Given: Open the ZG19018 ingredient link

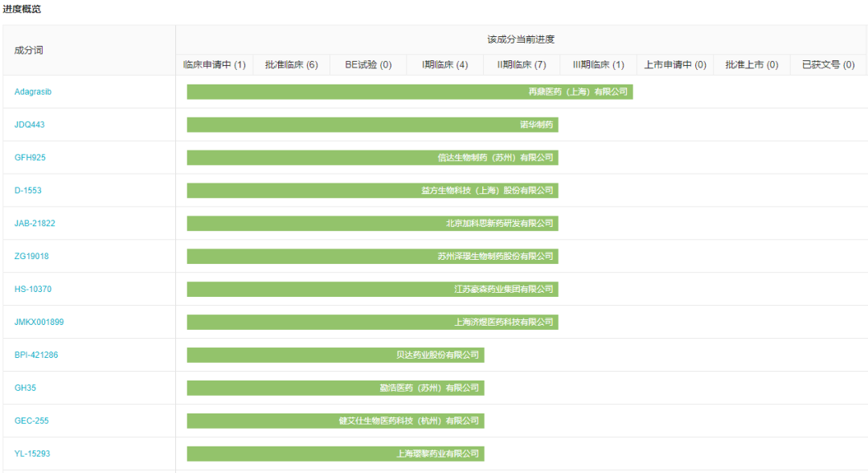Looking at the screenshot, I should (x=31, y=256).
